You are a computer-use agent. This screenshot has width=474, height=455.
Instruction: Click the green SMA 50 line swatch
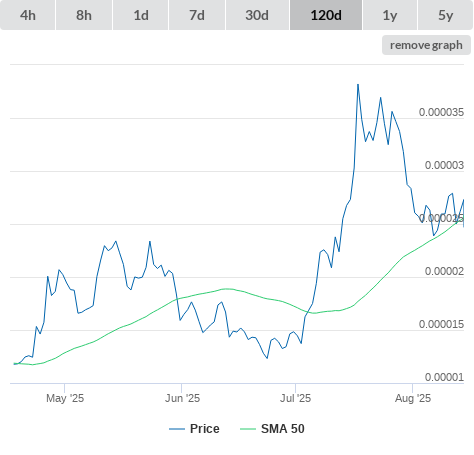(x=248, y=429)
